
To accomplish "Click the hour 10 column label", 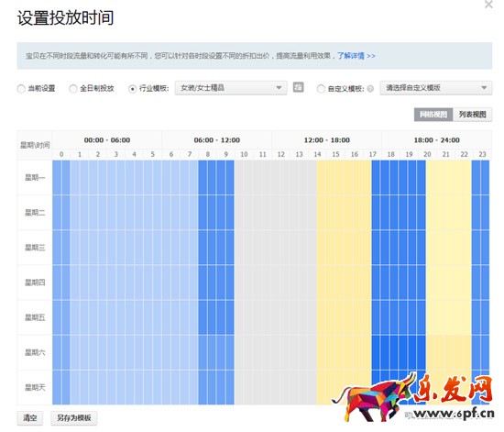I will click(245, 154).
